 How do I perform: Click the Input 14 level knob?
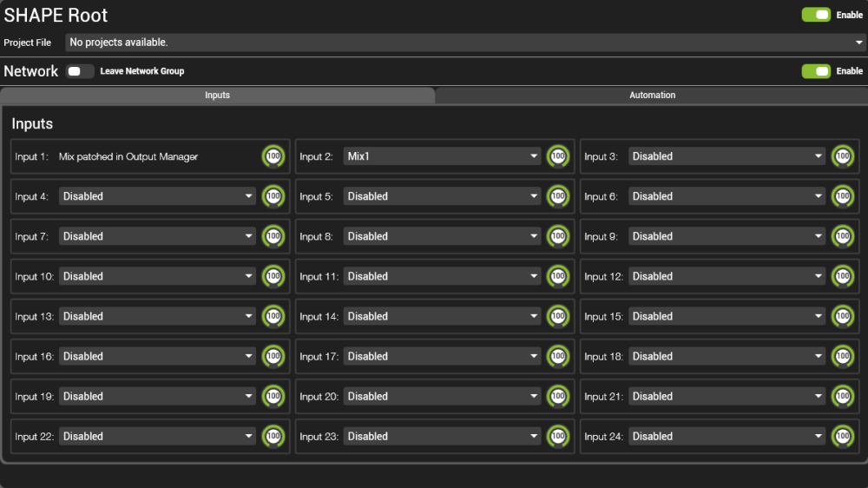(x=558, y=316)
